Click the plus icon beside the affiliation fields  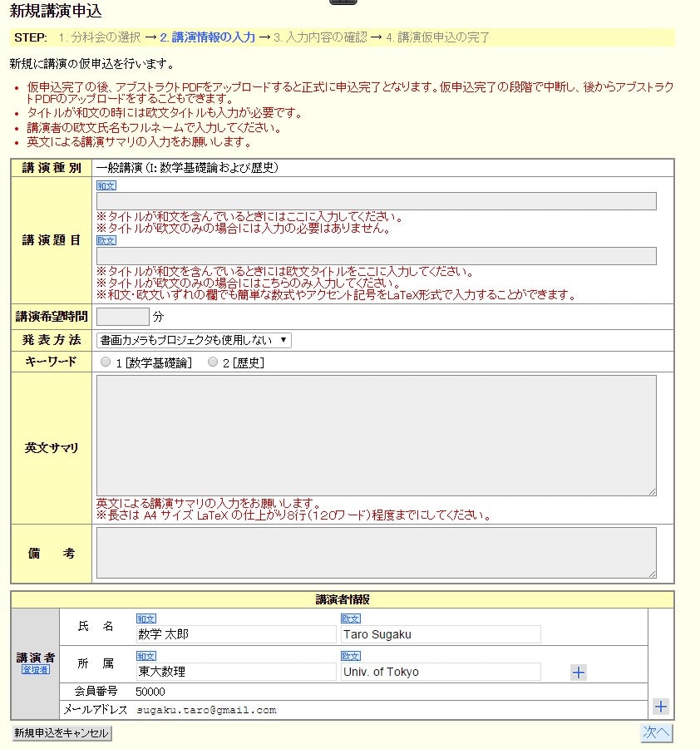[579, 673]
